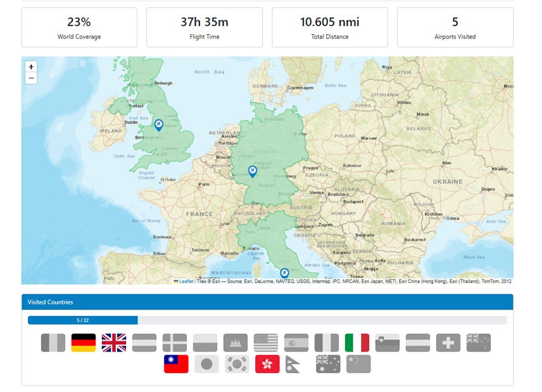542x392 pixels.
Task: Click the airport marker in England
Action: (158, 124)
